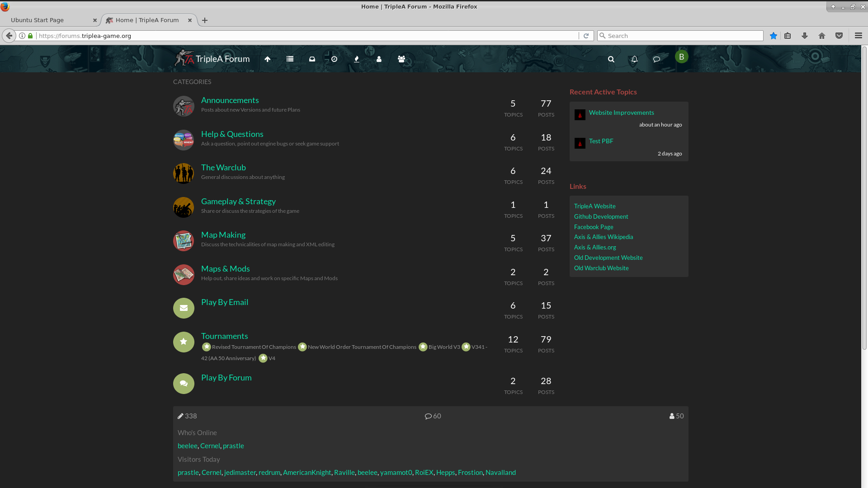Click the blue bookmark star icon

click(774, 36)
